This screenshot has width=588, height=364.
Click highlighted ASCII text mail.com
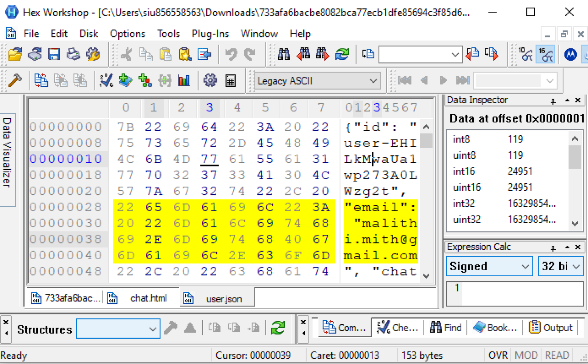pyautogui.click(x=380, y=256)
